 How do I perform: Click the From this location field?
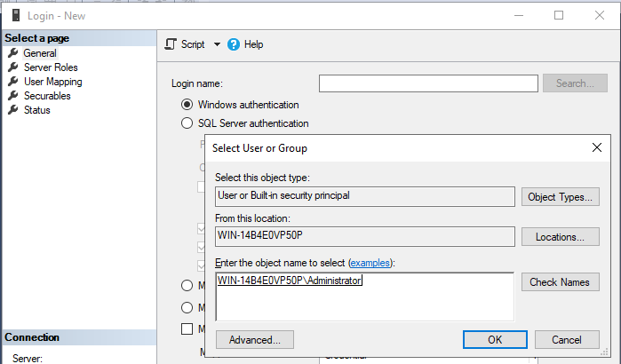365,236
